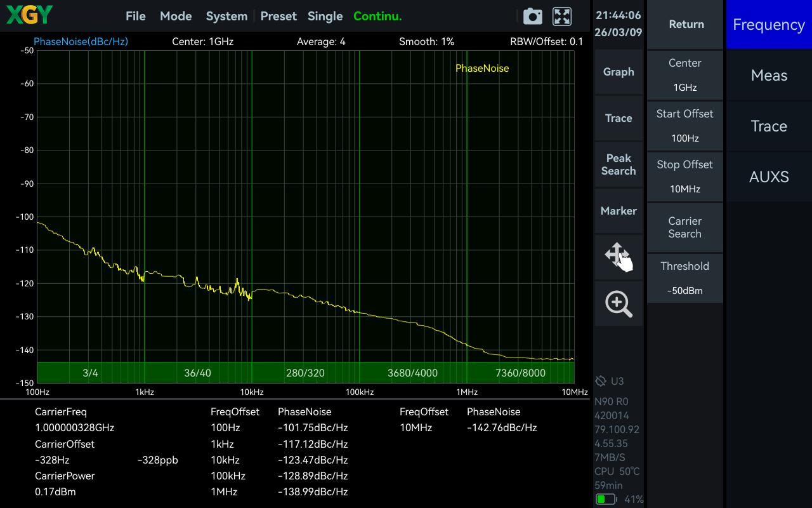Click the 59min battery time remaining

point(608,485)
